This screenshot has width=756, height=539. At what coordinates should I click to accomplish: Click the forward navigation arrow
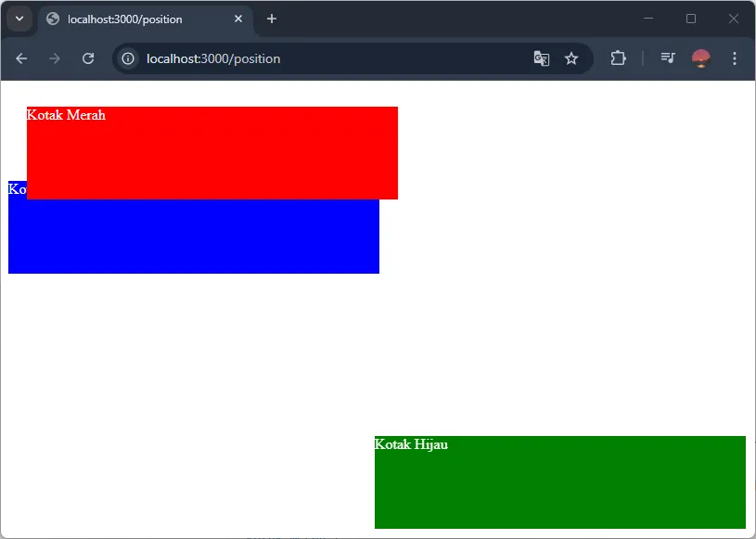55,58
